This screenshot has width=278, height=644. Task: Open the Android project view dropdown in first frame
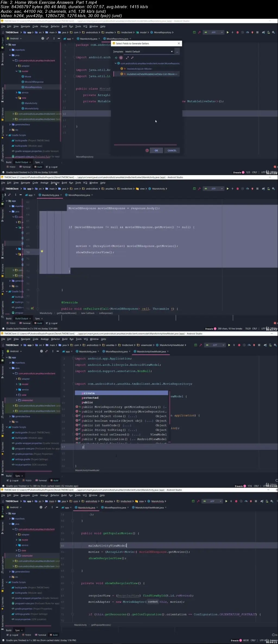click(14, 39)
